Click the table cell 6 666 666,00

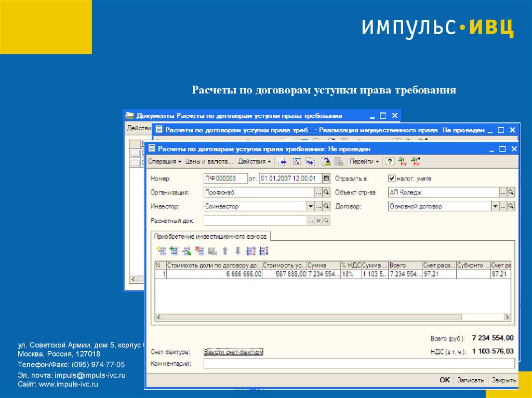tap(215, 274)
